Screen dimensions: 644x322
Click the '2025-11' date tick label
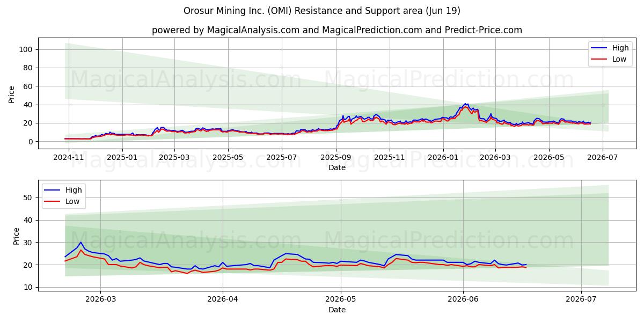[x=389, y=158]
